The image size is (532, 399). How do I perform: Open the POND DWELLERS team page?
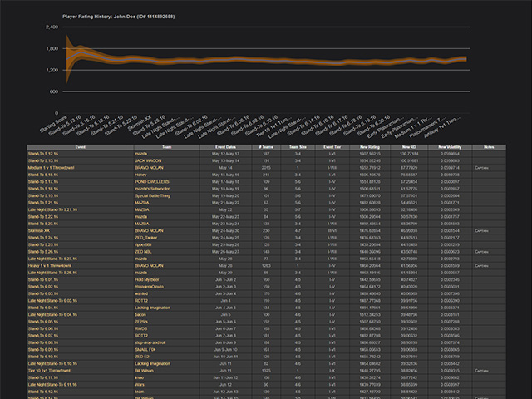154,180
